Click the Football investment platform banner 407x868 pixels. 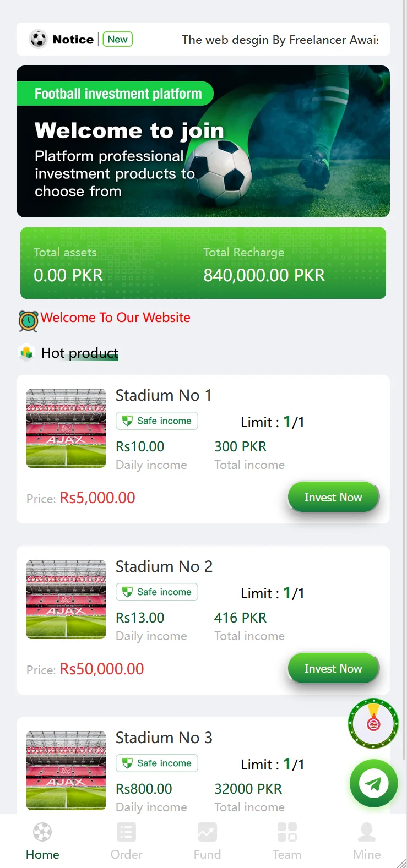[x=203, y=141]
